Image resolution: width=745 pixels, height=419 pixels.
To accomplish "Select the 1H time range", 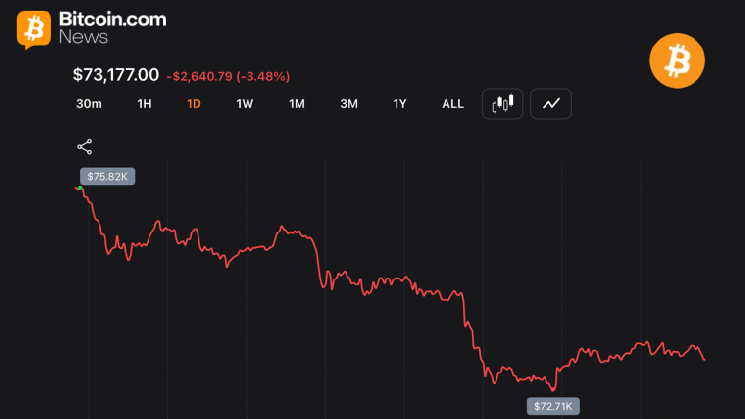I will pyautogui.click(x=144, y=104).
